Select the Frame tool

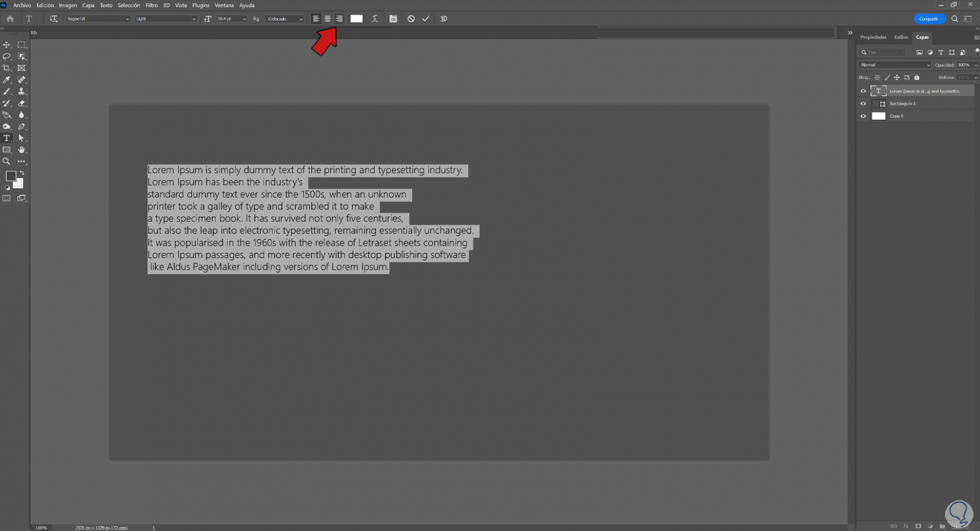tap(21, 68)
